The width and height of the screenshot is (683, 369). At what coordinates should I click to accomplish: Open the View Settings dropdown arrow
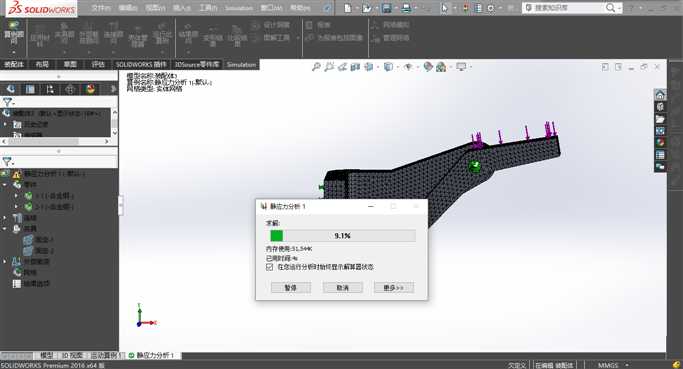[x=470, y=67]
